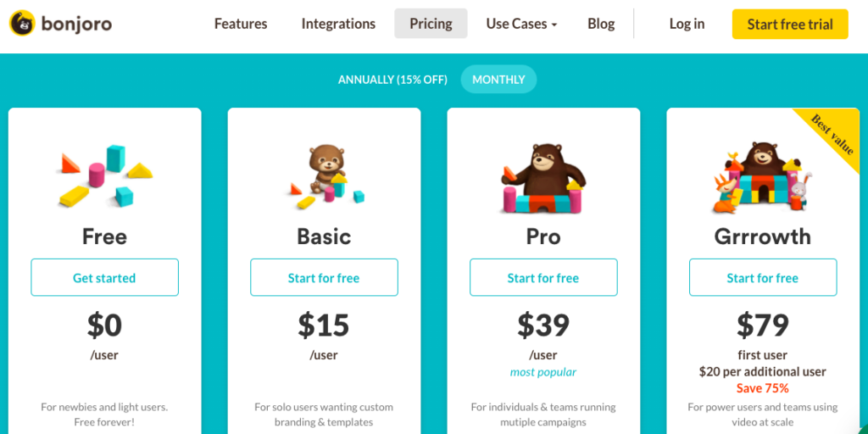868x434 pixels.
Task: Click Get started on the Free plan
Action: click(104, 277)
